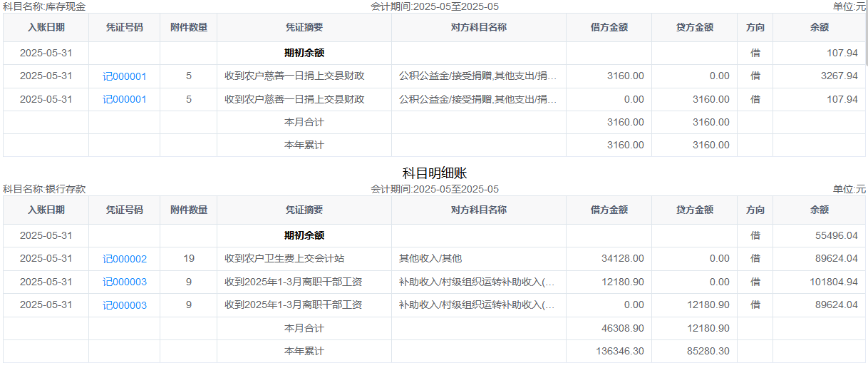The image size is (868, 368).
Task: Click 贷方金额 header in the 银行存款 table
Action: (x=694, y=210)
